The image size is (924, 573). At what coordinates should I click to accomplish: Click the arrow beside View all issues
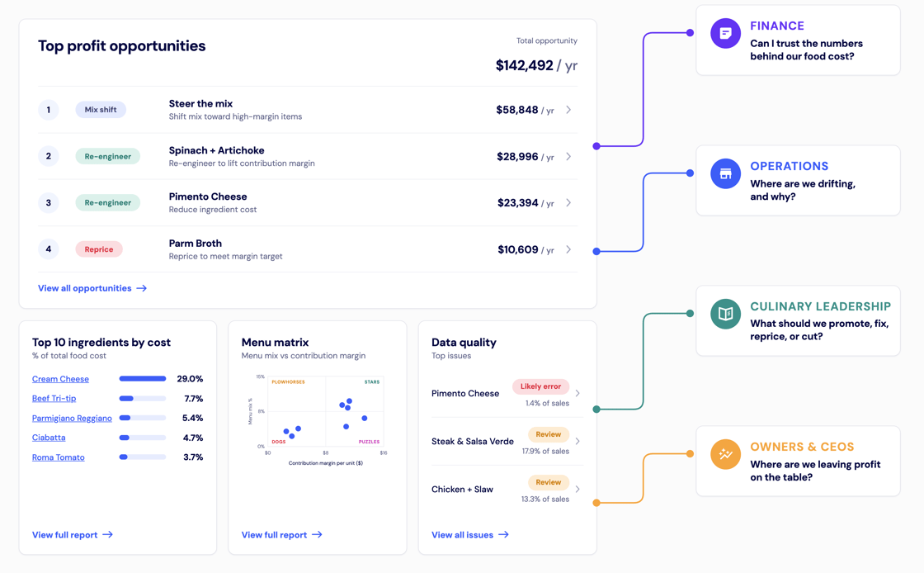503,535
